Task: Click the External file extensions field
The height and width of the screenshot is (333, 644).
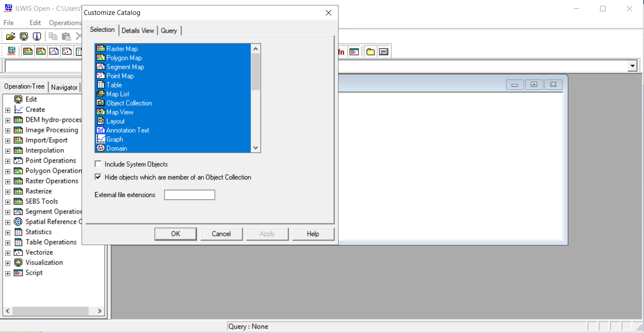Action: click(x=189, y=195)
